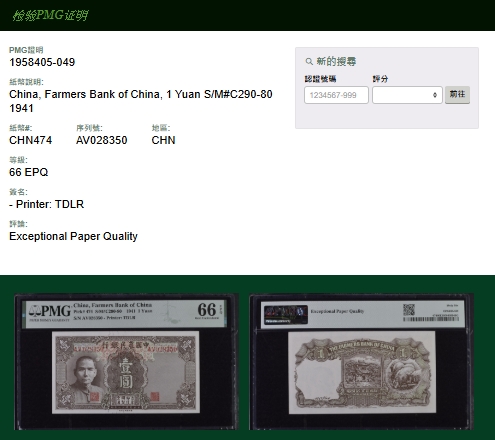This screenshot has height=440, width=495.
Task: Open the banknote back image thumbnail
Action: 361,362
